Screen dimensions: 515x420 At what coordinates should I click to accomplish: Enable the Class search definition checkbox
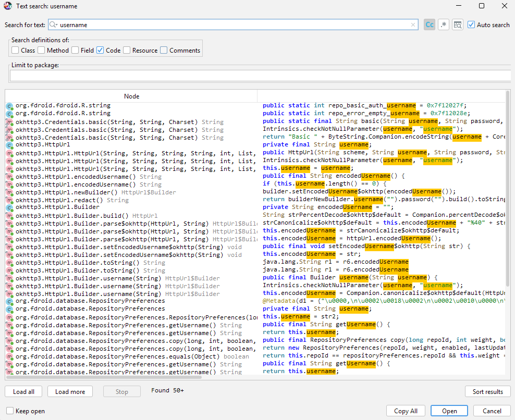(x=15, y=51)
